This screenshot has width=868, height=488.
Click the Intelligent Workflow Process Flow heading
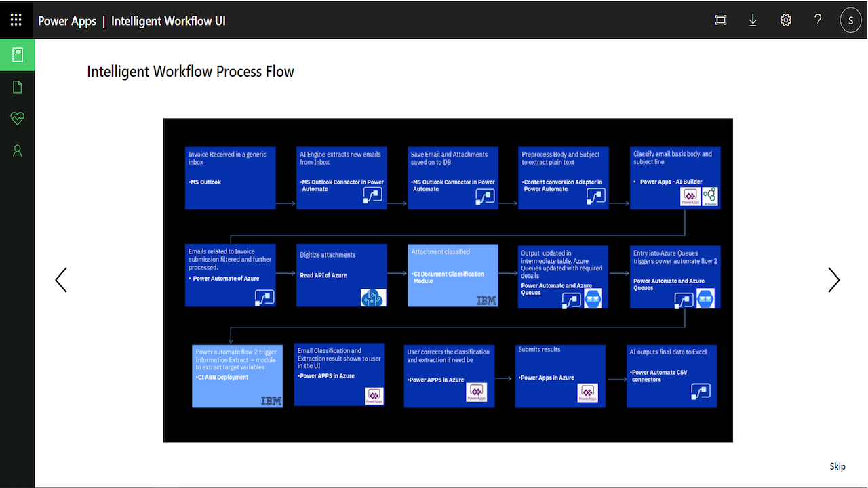coord(191,71)
